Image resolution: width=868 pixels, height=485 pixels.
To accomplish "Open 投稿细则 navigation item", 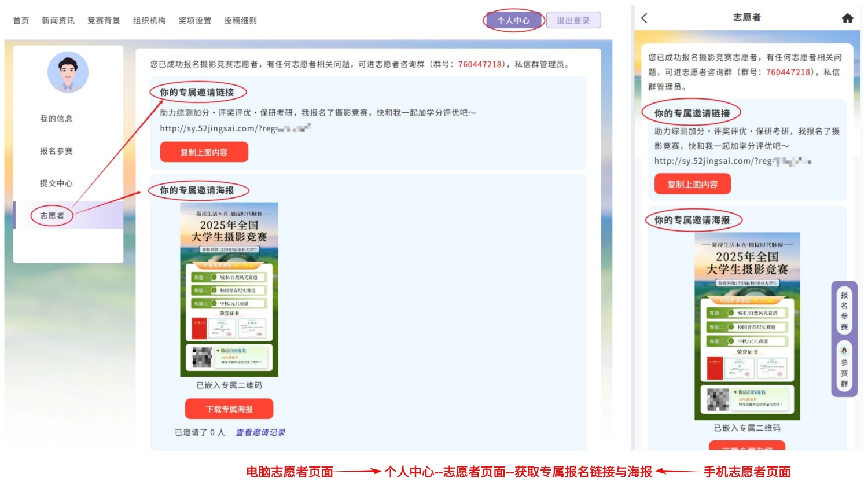I will pos(240,21).
